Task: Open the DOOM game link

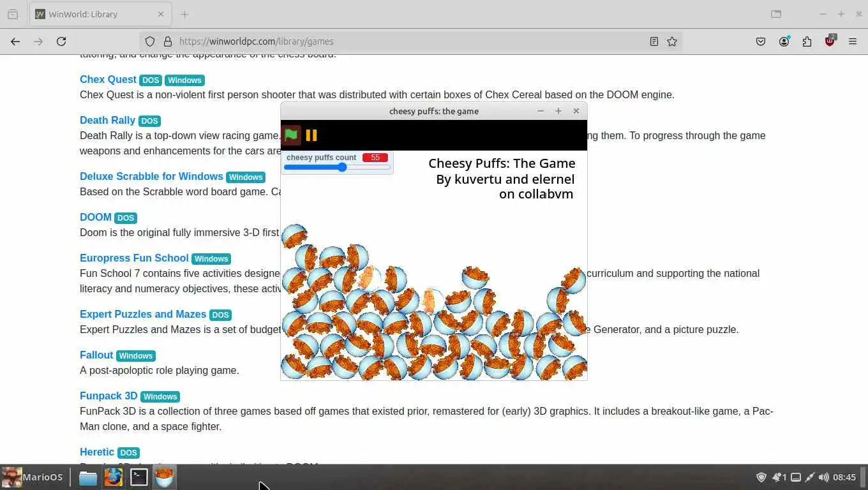Action: (96, 217)
